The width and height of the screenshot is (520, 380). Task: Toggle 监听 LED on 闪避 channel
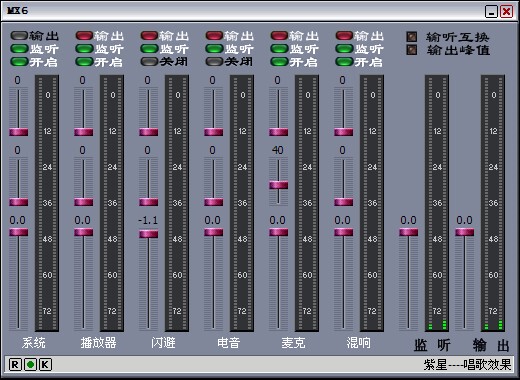(x=149, y=49)
